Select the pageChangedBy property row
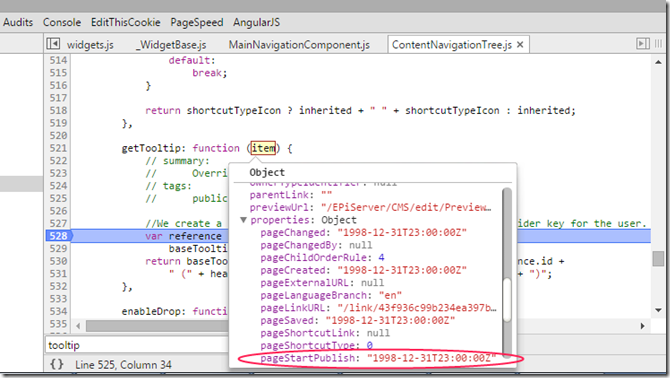This screenshot has width=670, height=378. pyautogui.click(x=316, y=245)
